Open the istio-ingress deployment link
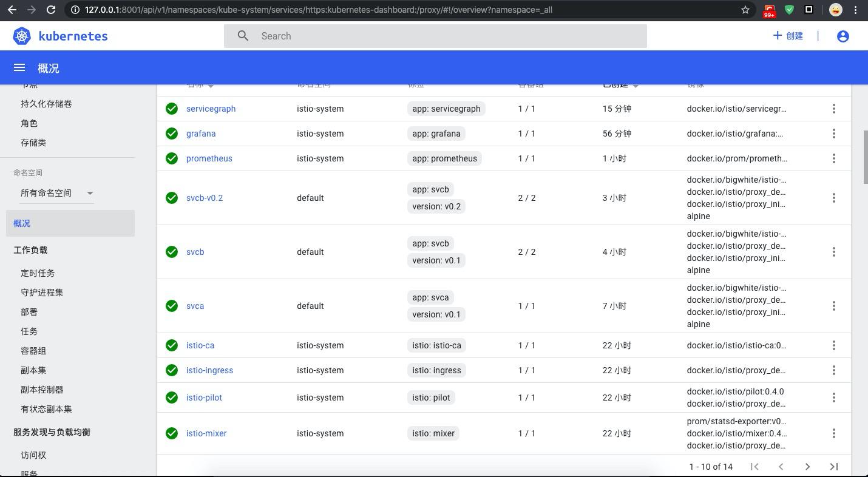 (x=209, y=370)
